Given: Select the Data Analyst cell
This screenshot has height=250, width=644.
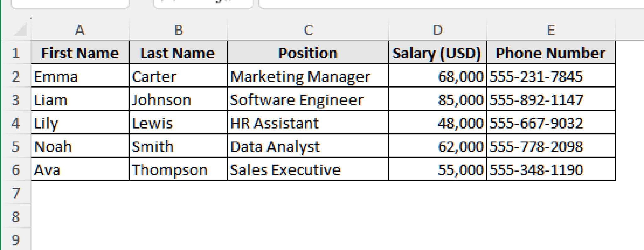Looking at the screenshot, I should click(x=308, y=146).
